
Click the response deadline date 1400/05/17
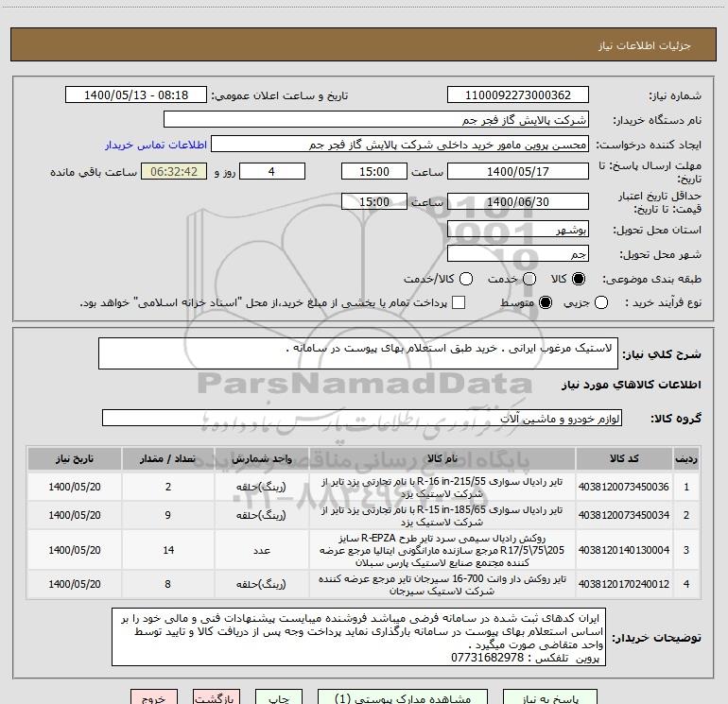point(518,171)
